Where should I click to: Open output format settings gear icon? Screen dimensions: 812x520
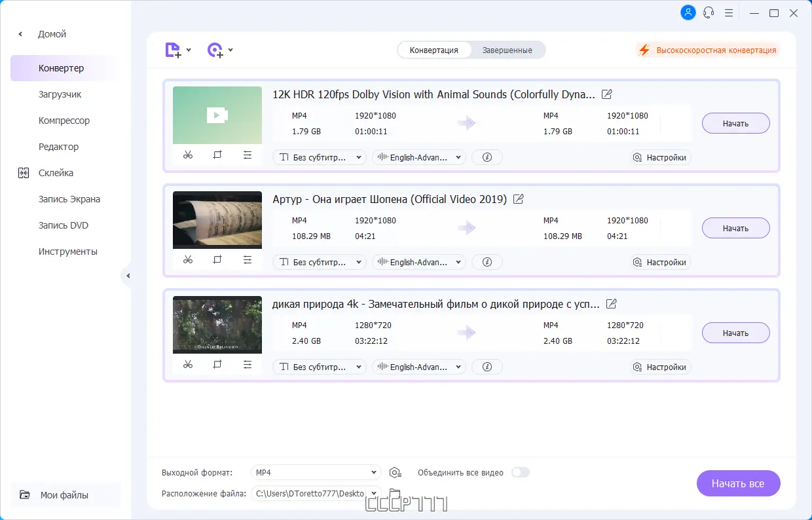(395, 472)
